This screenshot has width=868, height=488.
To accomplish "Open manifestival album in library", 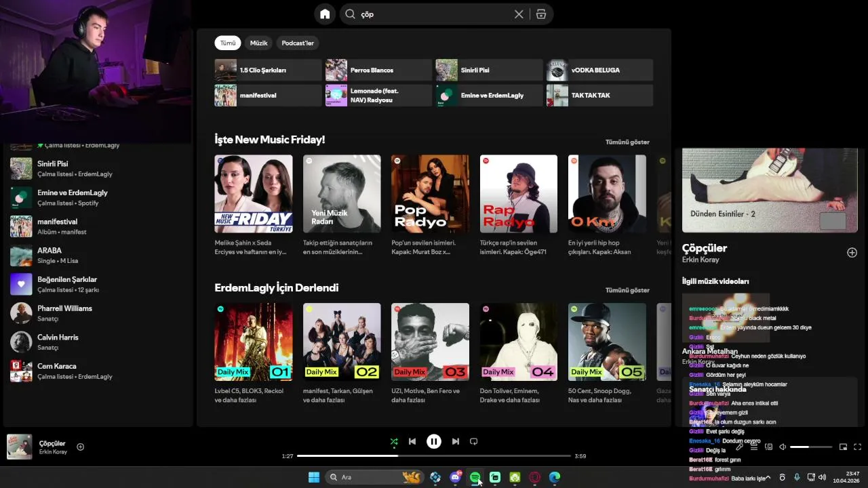I will (98, 226).
